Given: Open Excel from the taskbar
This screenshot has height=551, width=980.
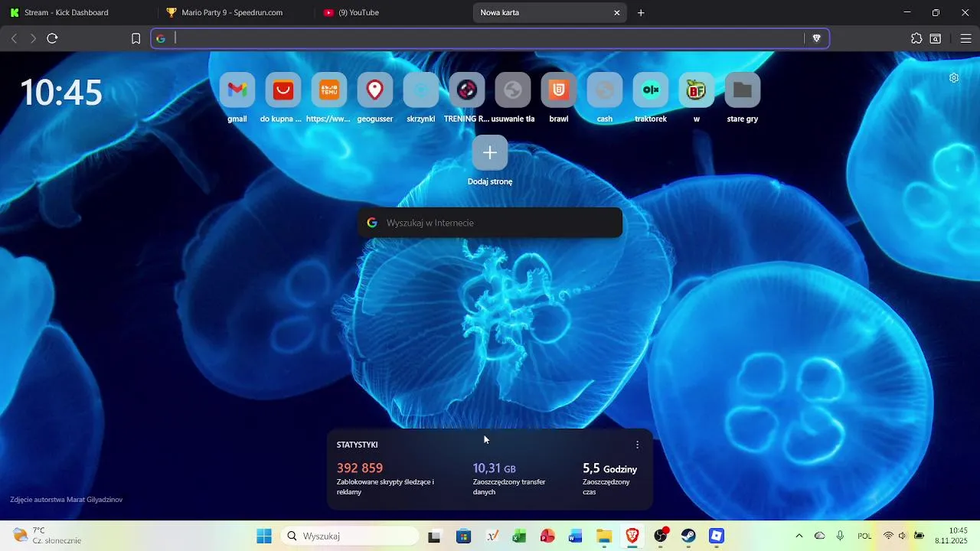Looking at the screenshot, I should tap(519, 536).
